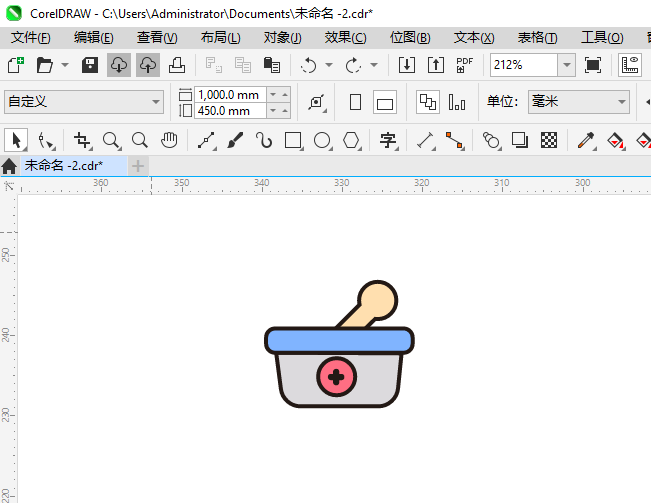The height and width of the screenshot is (503, 651).
Task: Select the Artistic Media brush tool
Action: click(235, 140)
